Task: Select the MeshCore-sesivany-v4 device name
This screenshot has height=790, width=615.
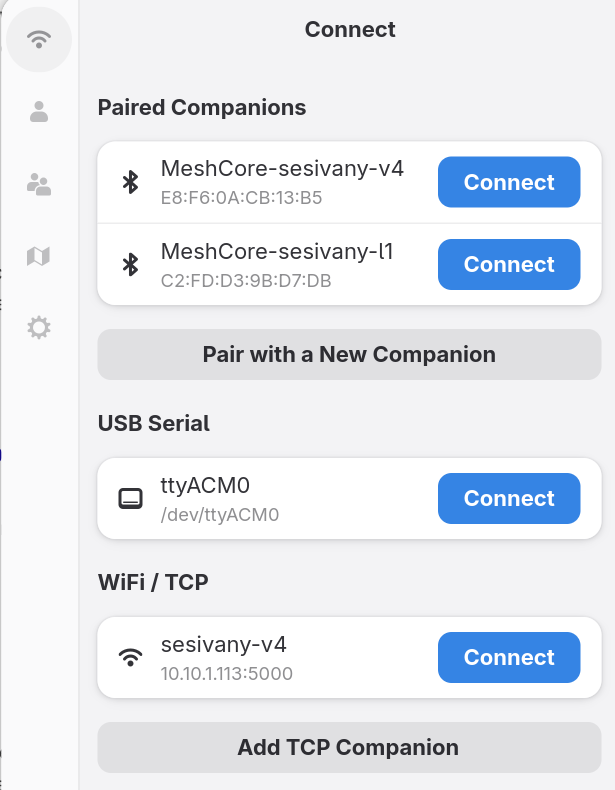Action: point(282,169)
